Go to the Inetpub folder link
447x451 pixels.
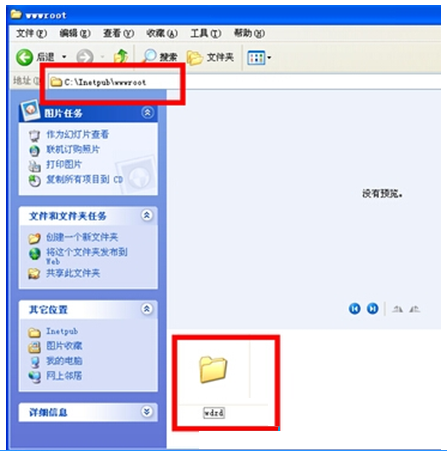pyautogui.click(x=62, y=331)
